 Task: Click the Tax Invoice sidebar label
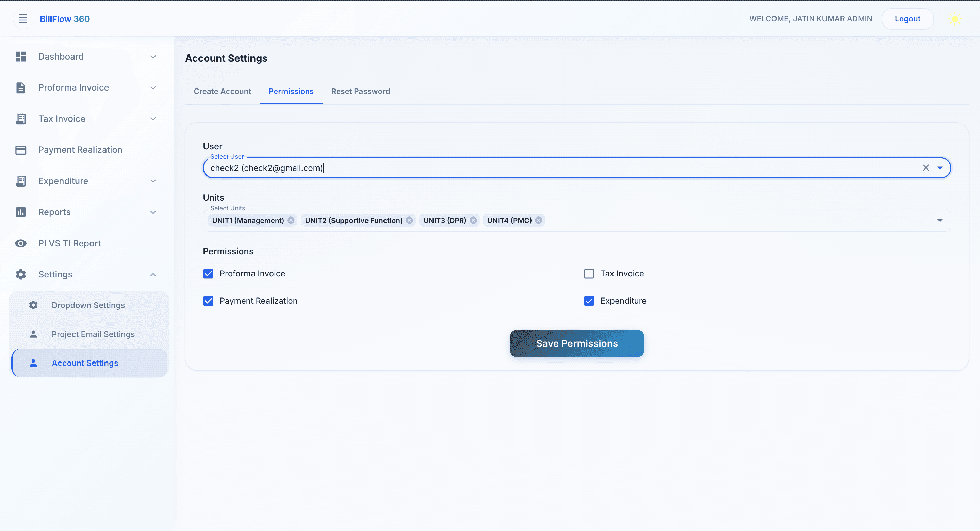(62, 119)
